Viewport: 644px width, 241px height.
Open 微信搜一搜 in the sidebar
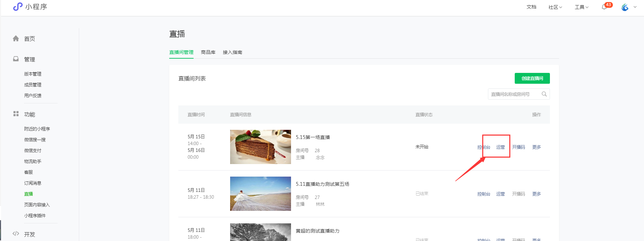[35, 140]
